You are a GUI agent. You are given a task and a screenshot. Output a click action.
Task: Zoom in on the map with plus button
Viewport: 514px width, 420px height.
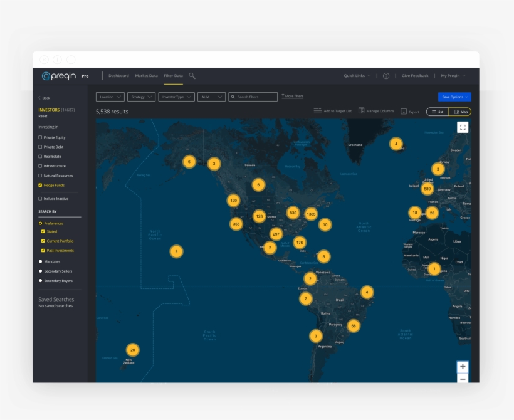point(463,367)
